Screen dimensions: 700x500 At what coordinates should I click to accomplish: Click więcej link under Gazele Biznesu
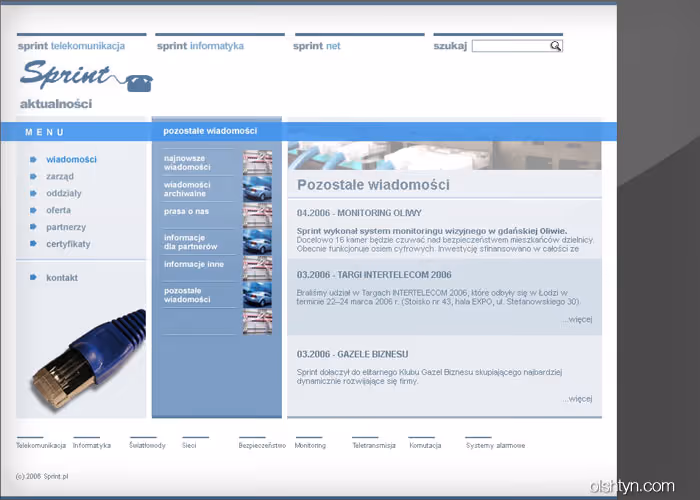click(577, 398)
